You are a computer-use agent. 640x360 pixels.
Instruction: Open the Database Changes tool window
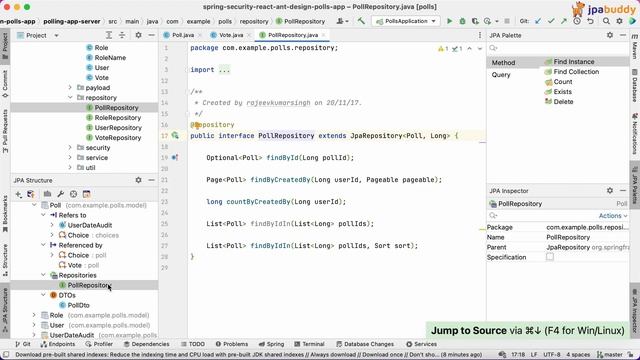[364, 344]
